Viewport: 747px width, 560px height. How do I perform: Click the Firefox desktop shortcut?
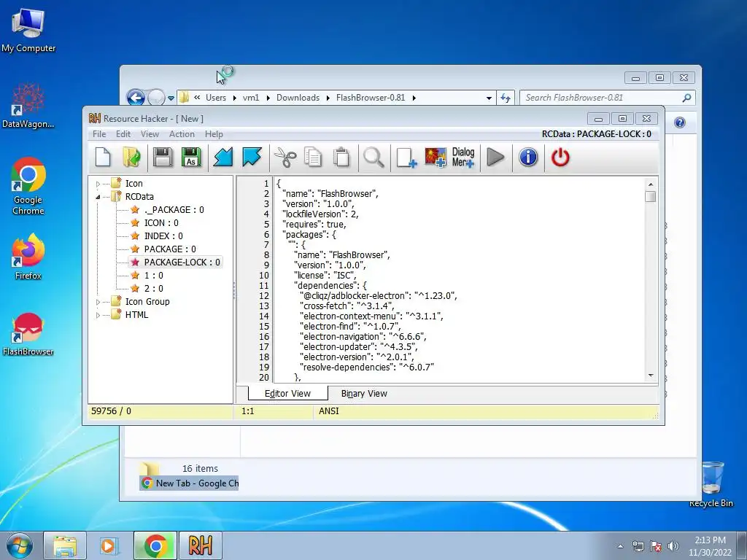(x=28, y=257)
